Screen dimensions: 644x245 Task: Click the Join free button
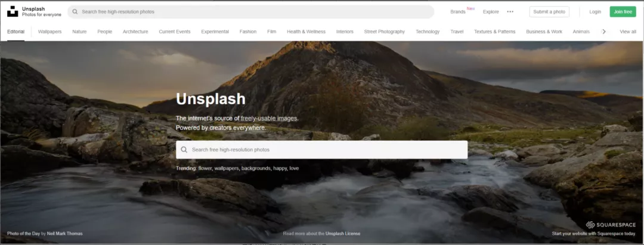click(x=623, y=12)
